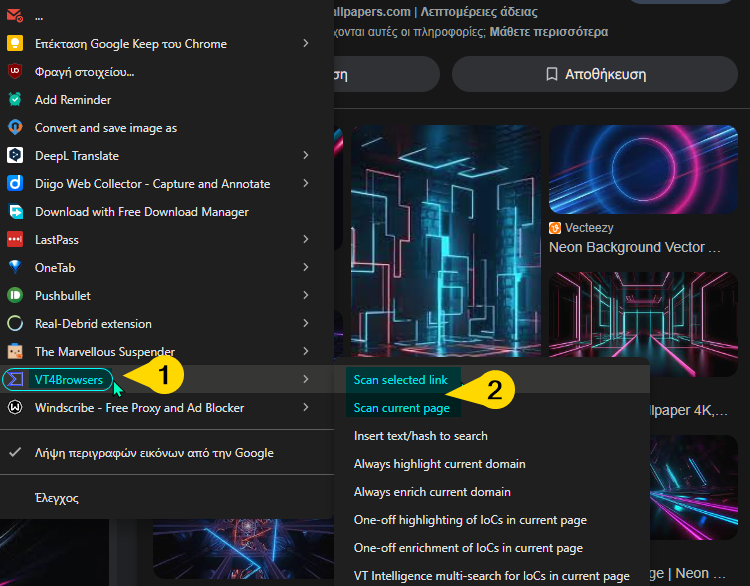Click the Diigo Web Collector icon
The height and width of the screenshot is (586, 750).
(15, 183)
